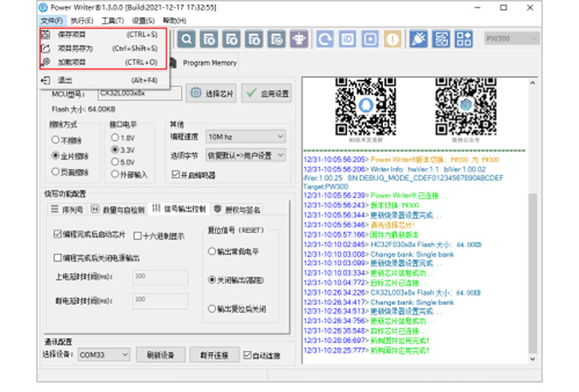This screenshot has height=392, width=579.
Task: Click the robot icon in toolbar
Action: click(297, 39)
